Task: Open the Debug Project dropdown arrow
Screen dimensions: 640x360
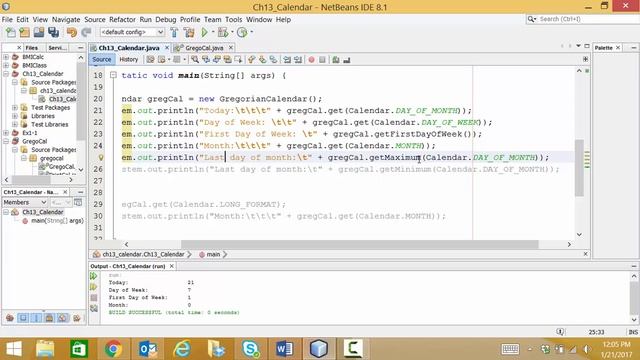Action: point(231,32)
